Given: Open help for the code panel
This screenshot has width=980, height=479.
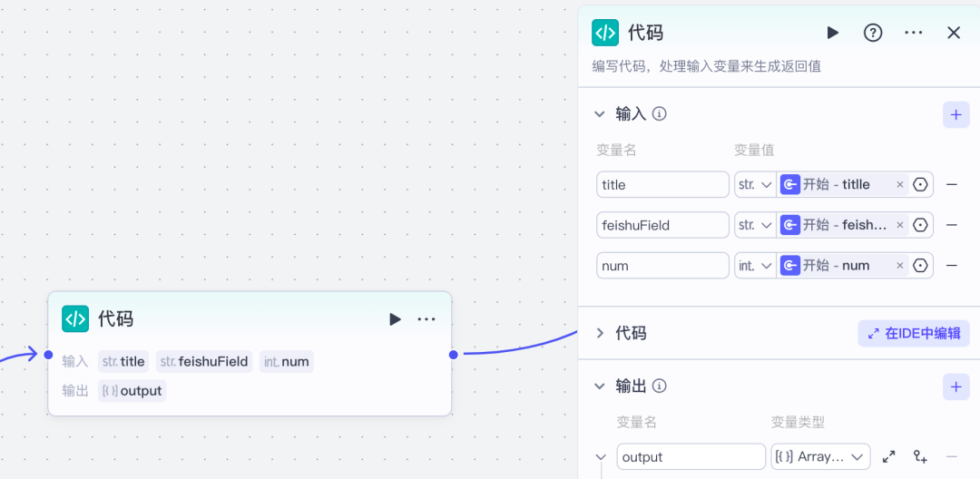Looking at the screenshot, I should (873, 33).
